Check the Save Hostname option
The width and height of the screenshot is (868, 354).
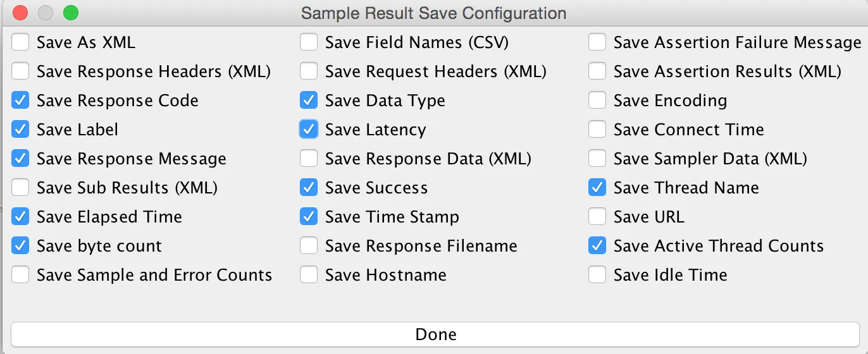309,275
